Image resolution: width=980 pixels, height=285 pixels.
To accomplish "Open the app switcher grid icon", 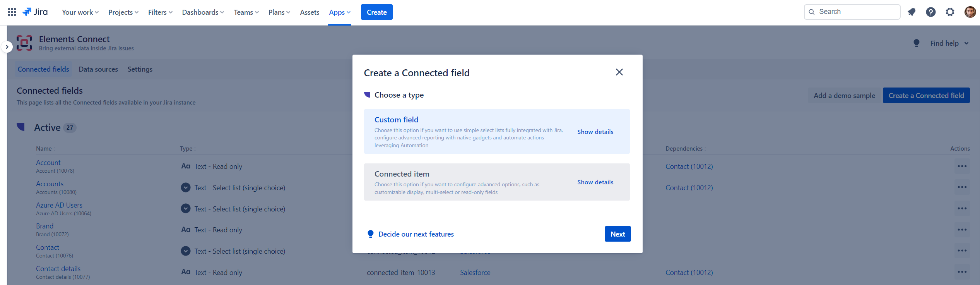I will [12, 12].
